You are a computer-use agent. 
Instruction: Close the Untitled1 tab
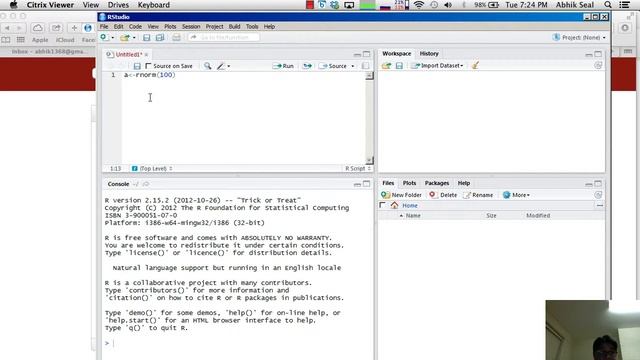click(146, 55)
